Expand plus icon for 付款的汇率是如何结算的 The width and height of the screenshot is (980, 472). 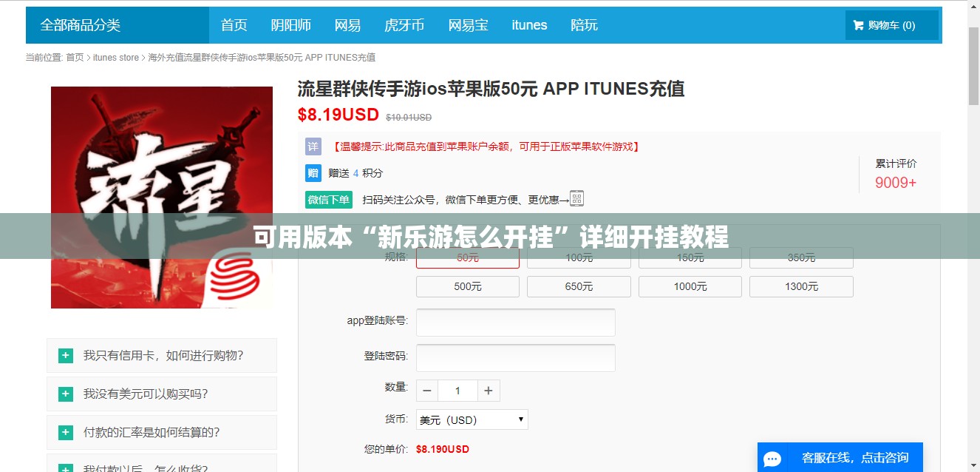[66, 433]
